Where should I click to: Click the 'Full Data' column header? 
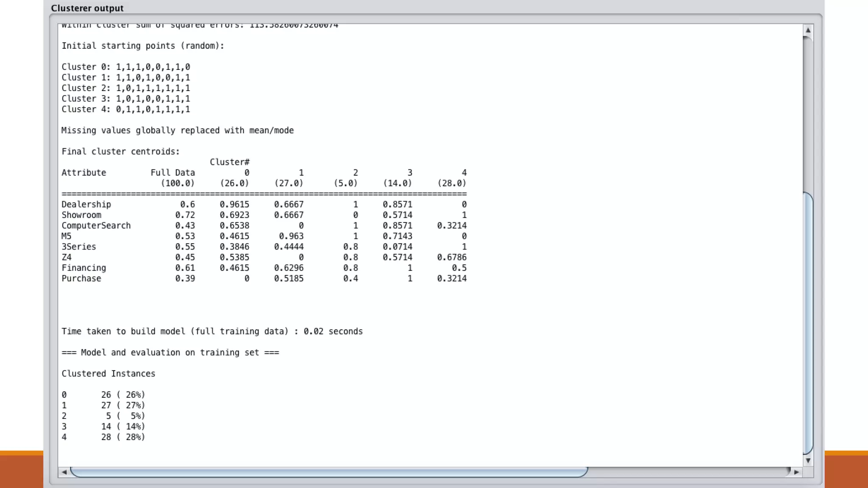point(172,173)
